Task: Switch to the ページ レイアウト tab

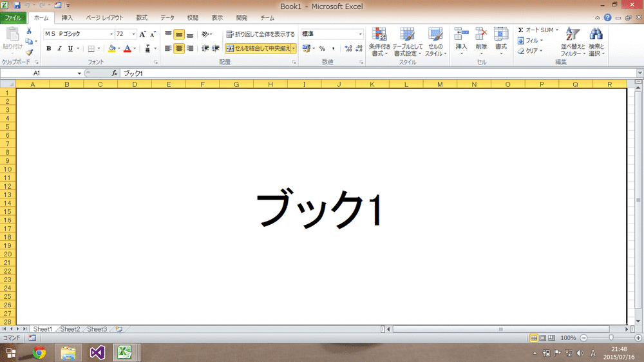Action: click(x=104, y=18)
